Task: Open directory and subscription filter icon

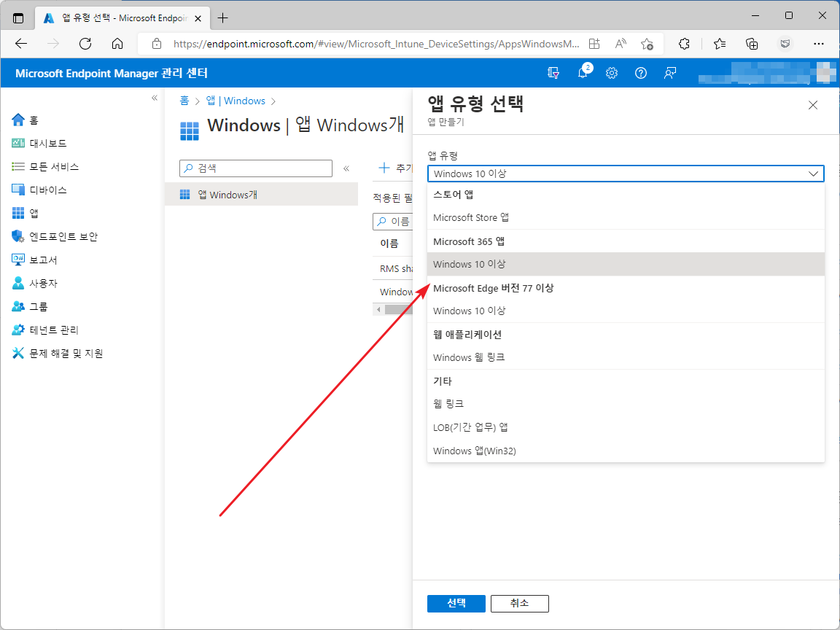Action: coord(553,73)
